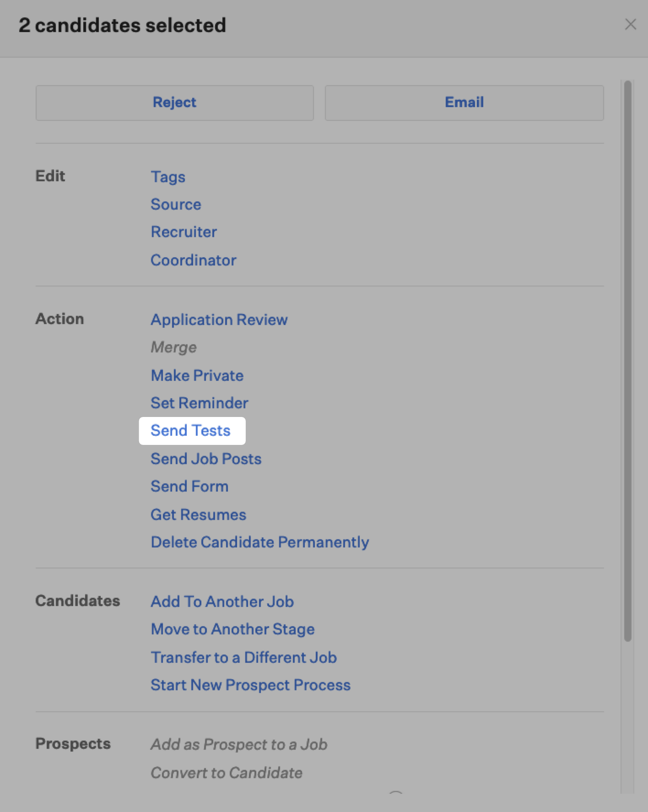
Task: Click the highlighted Send Tests link
Action: pyautogui.click(x=190, y=431)
